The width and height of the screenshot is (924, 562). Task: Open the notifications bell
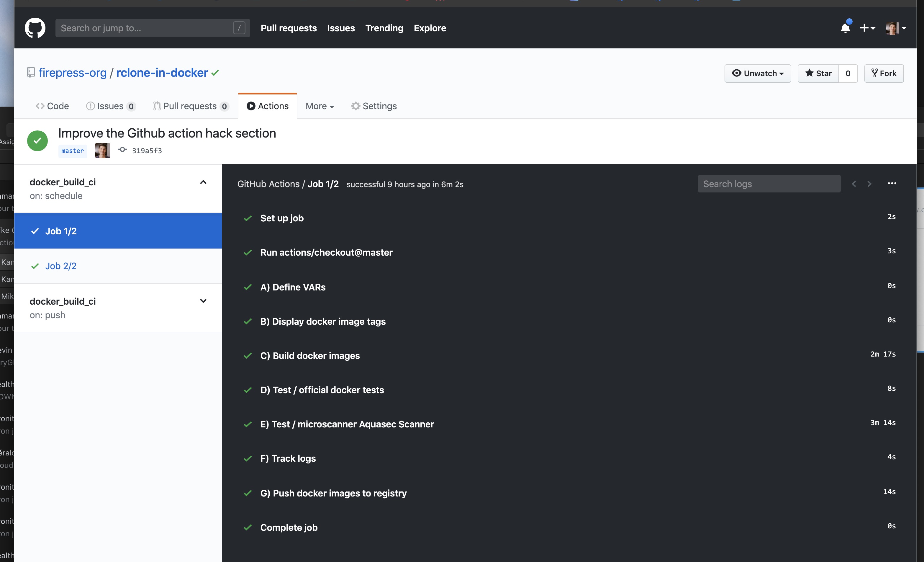click(845, 28)
